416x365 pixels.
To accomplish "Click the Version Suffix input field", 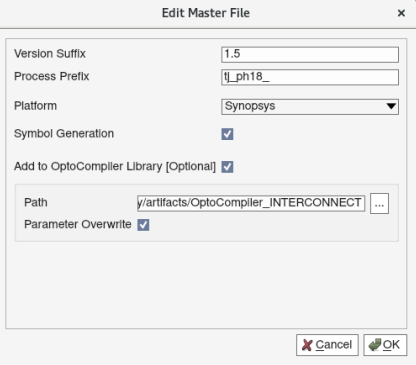I will [x=310, y=54].
